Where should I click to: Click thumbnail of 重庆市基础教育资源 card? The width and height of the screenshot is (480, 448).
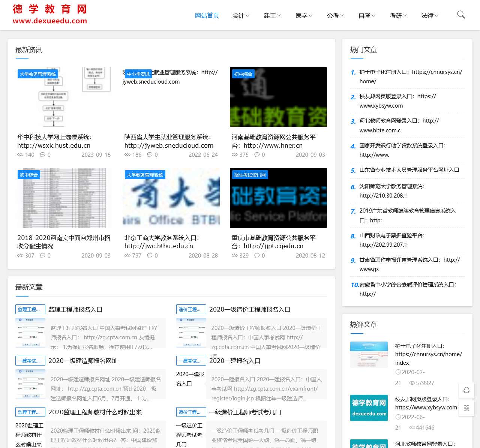[278, 198]
